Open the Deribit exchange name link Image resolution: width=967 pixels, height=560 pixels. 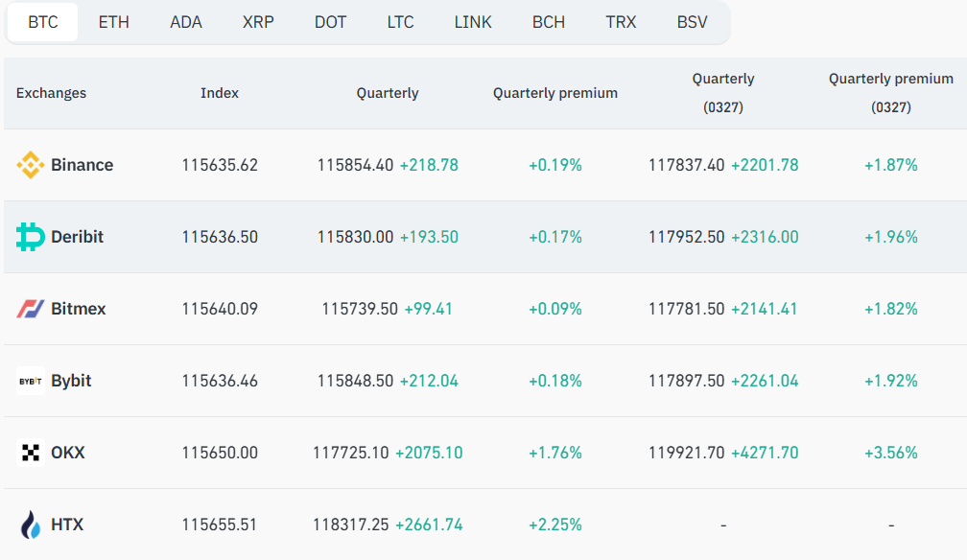coord(77,237)
